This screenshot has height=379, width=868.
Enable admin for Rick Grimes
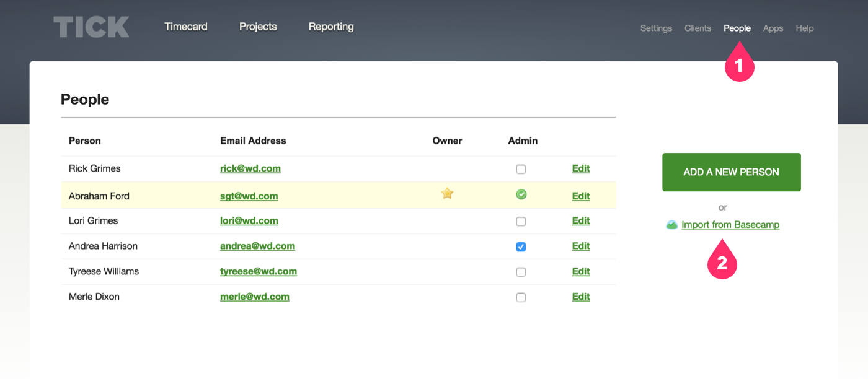pyautogui.click(x=521, y=168)
